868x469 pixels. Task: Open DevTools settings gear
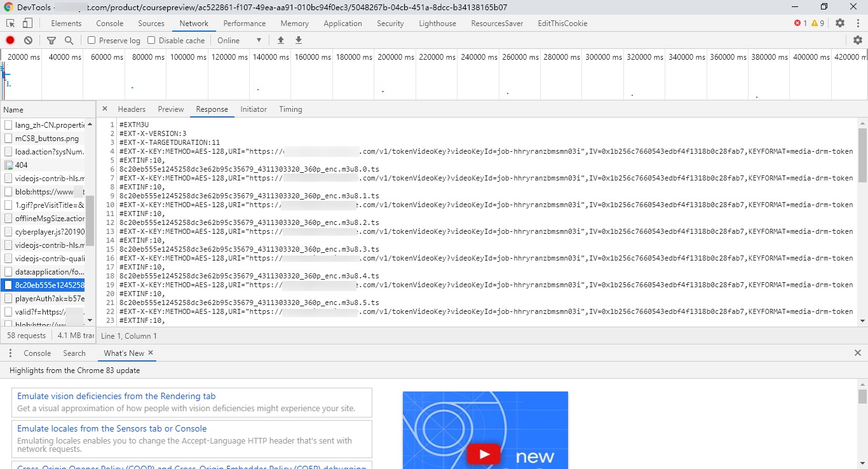[x=840, y=23]
